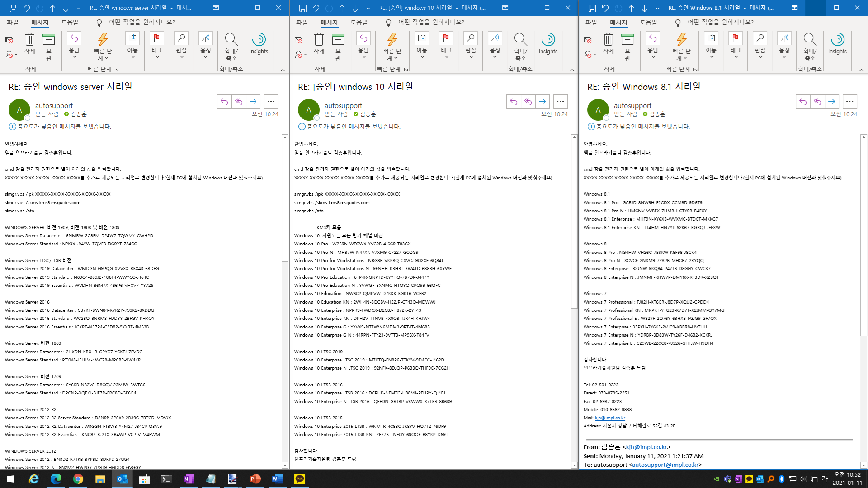Click the scroll down arrow in windows 10 message body
The height and width of the screenshot is (488, 868).
point(574,465)
